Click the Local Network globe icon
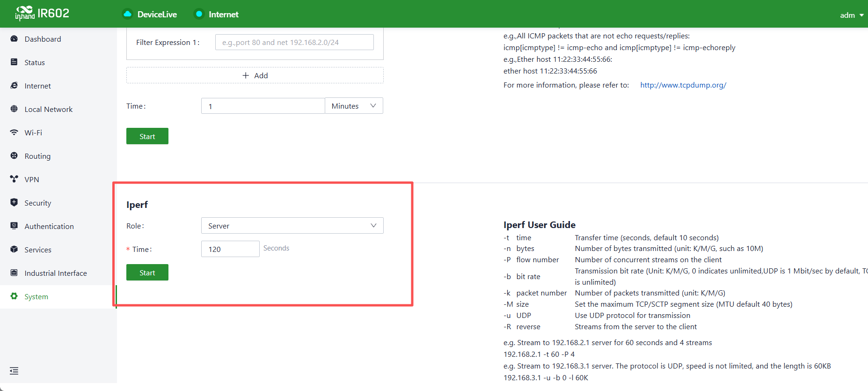868x391 pixels. pos(14,109)
